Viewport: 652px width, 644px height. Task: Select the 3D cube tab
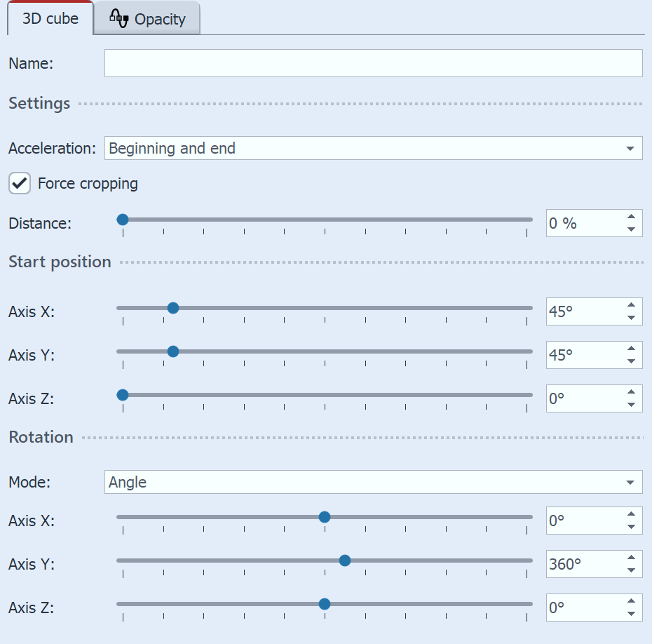pyautogui.click(x=49, y=18)
